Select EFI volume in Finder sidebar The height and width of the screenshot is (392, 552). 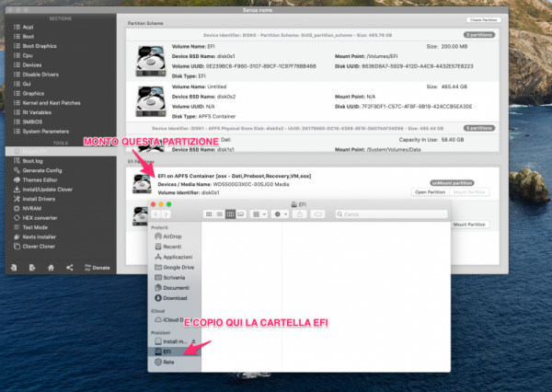pos(174,352)
